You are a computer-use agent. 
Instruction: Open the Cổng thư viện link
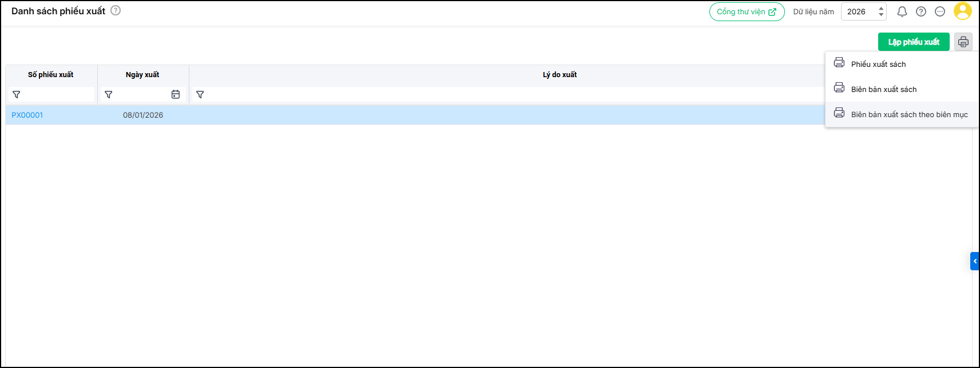[747, 11]
